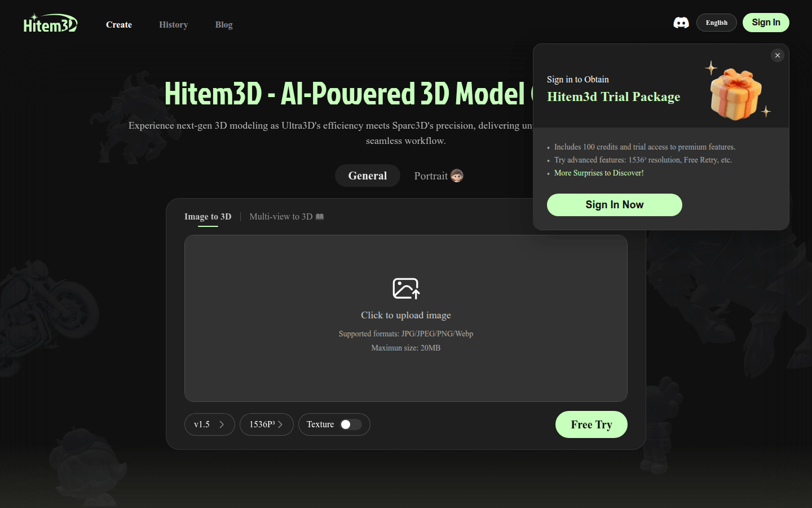Screen dimensions: 812x508
Task: Click the image upload drop area text
Action: pos(405,316)
